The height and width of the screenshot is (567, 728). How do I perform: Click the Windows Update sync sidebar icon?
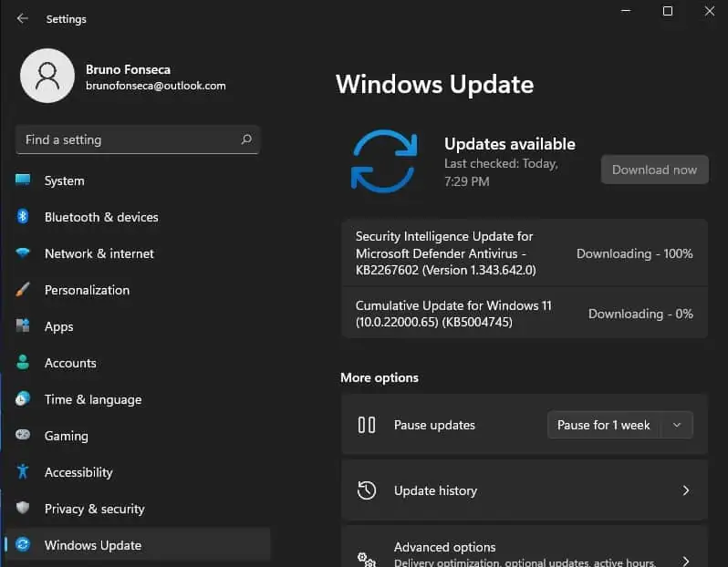(23, 544)
